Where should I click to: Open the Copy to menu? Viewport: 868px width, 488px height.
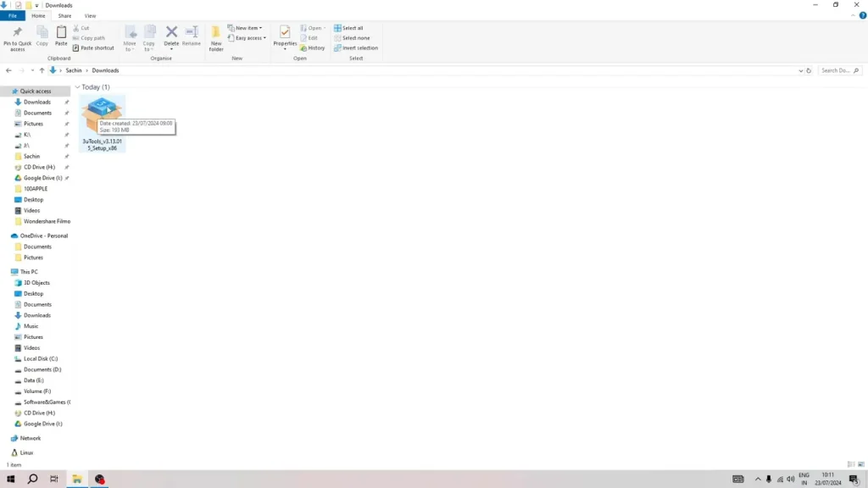(x=149, y=39)
